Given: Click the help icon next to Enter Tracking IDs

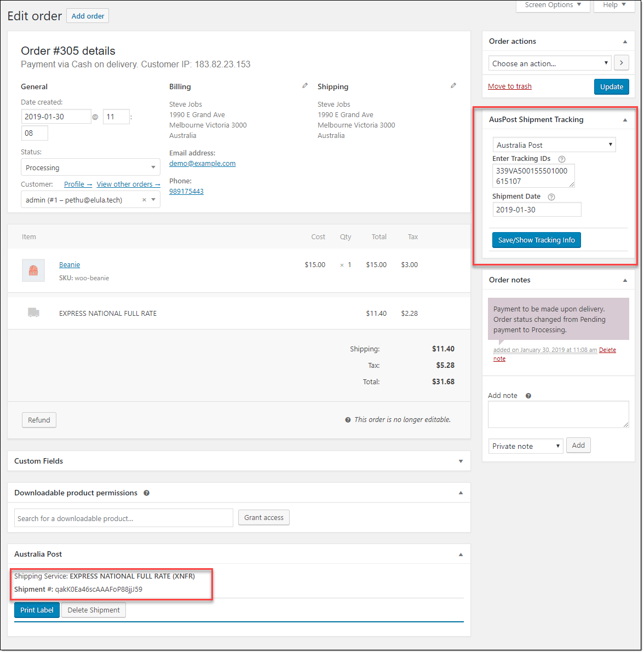Looking at the screenshot, I should [x=561, y=159].
